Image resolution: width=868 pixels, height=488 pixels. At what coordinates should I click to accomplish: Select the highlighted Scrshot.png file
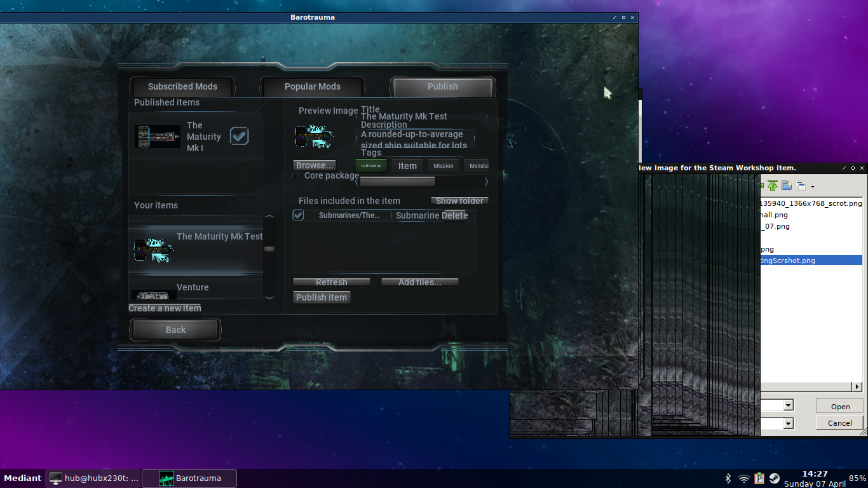click(811, 261)
